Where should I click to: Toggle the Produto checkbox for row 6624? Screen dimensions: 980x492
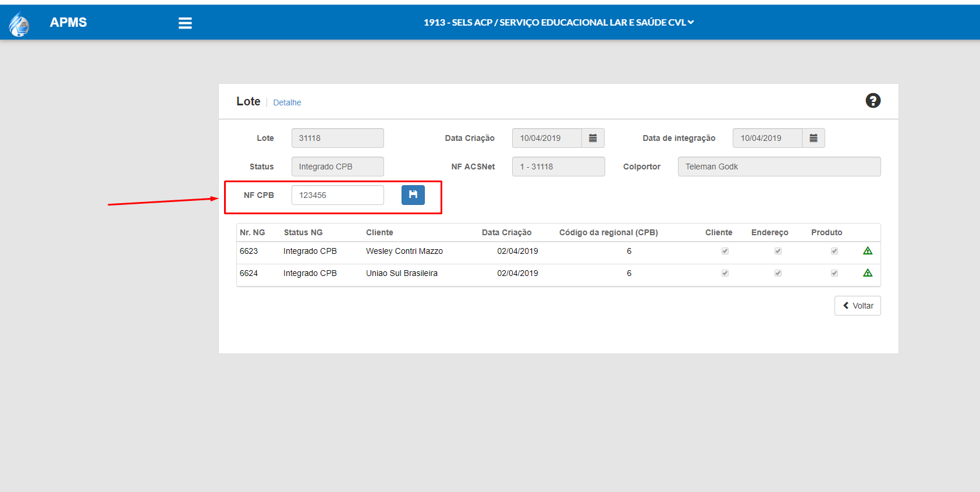[x=835, y=273]
